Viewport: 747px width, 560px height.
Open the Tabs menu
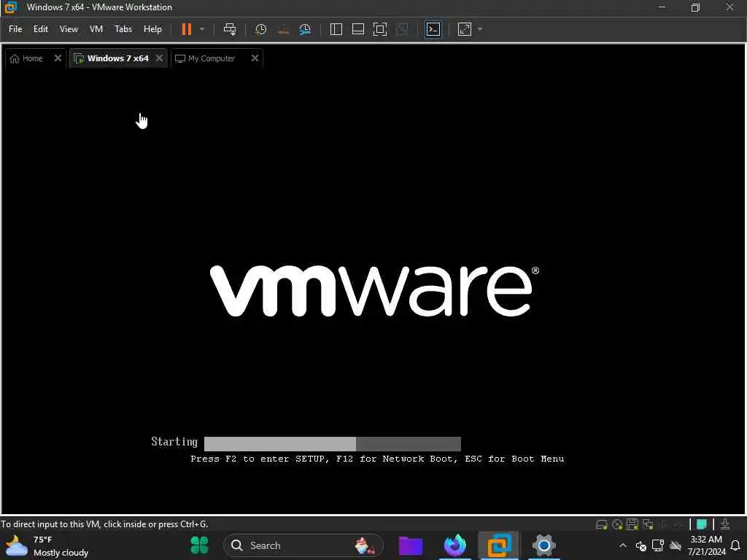coord(123,29)
